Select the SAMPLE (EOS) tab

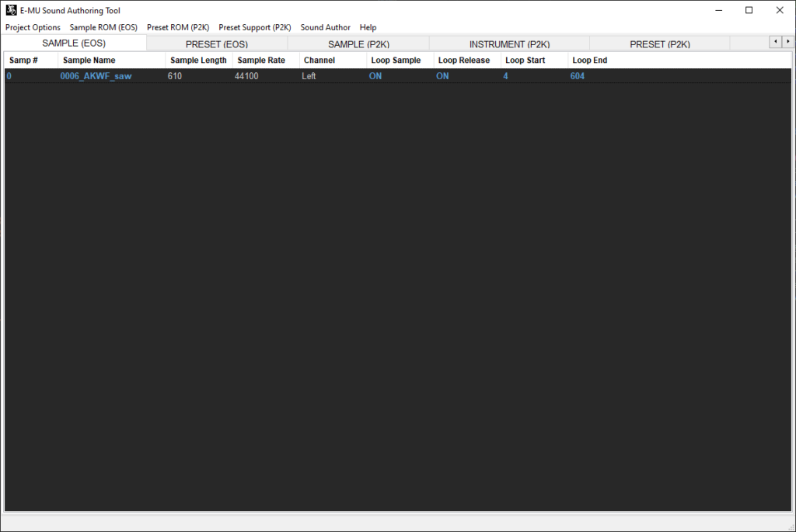tap(74, 43)
